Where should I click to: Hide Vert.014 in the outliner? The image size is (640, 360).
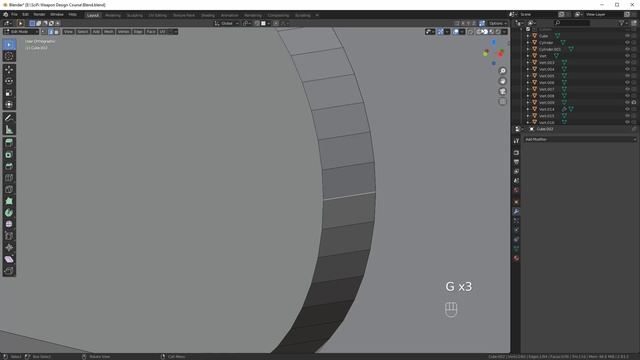627,109
